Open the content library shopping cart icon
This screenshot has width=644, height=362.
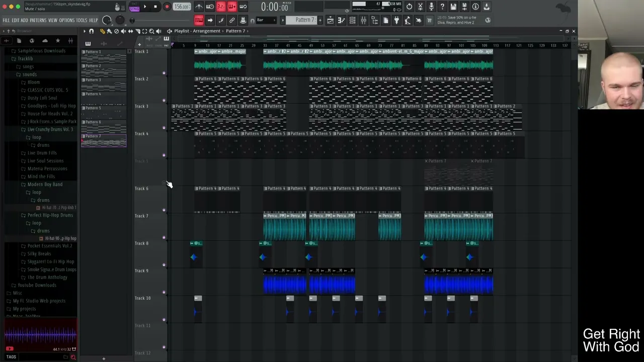tap(429, 20)
